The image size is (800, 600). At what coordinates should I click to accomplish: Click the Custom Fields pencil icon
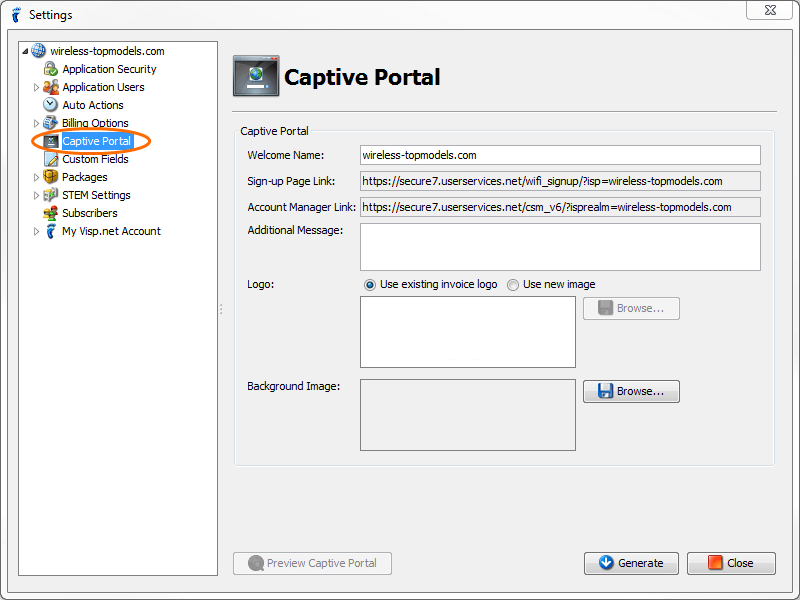pos(51,159)
